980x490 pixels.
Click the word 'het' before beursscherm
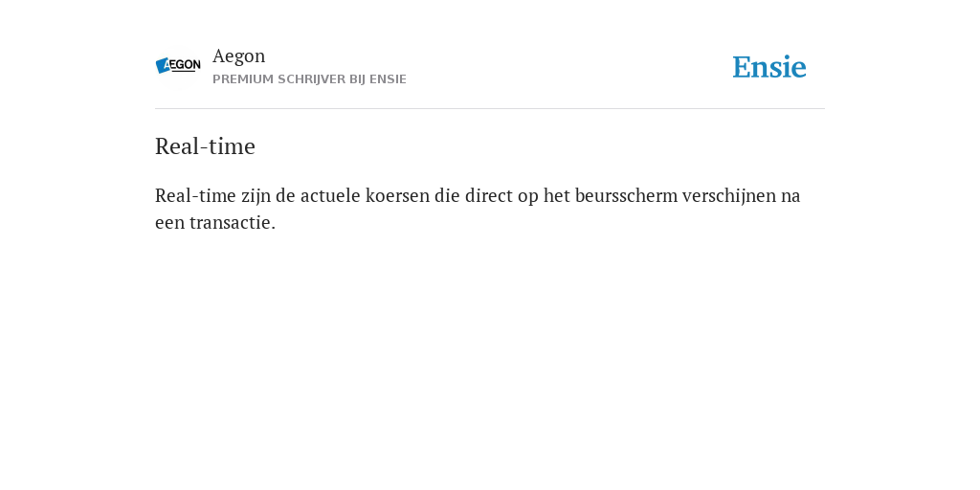[556, 195]
